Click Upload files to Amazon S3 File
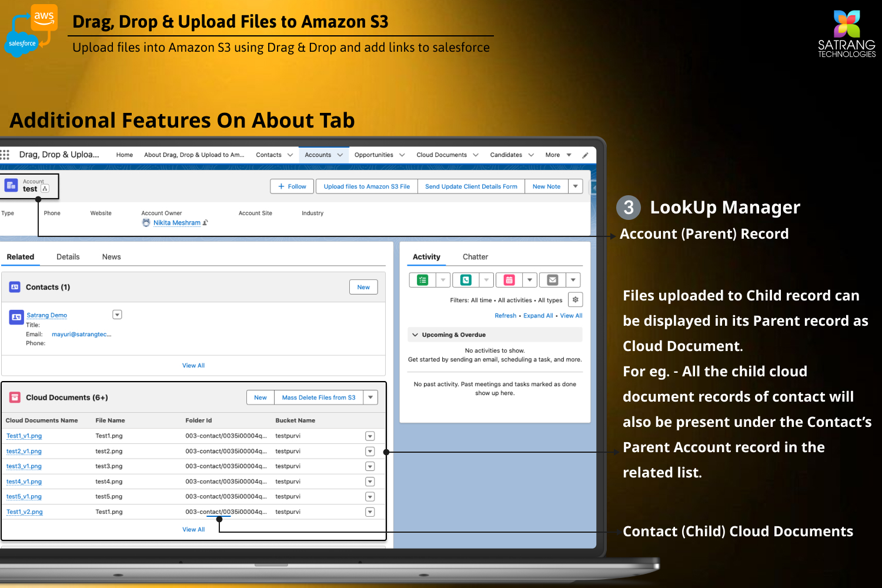This screenshot has height=588, width=882. pos(367,186)
